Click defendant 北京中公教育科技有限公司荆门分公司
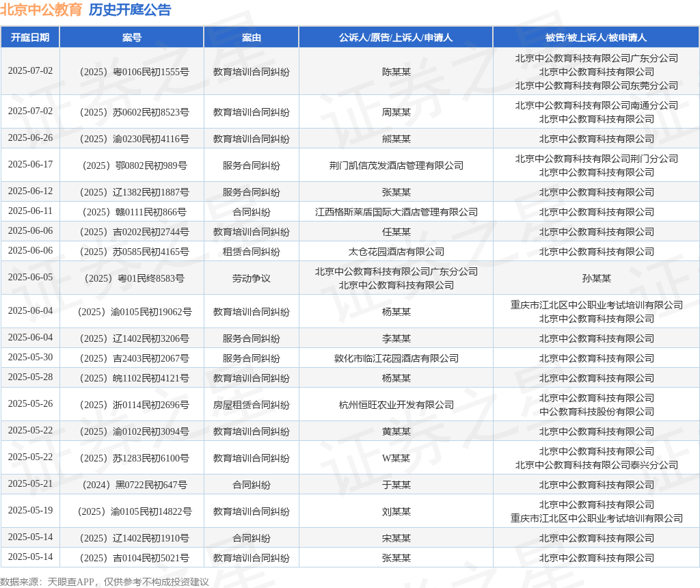The image size is (700, 588). (596, 159)
